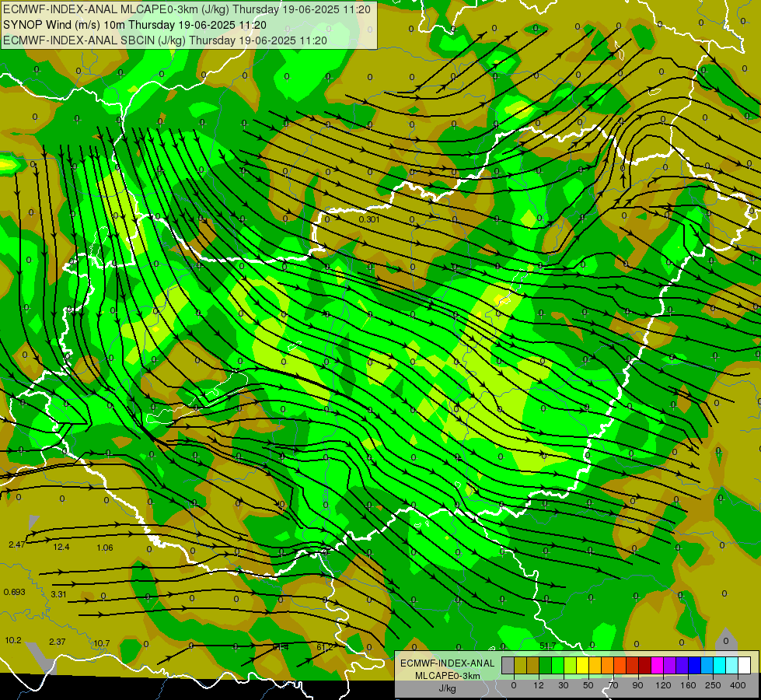The image size is (761, 700).
Task: Click the pale cyan legend swatch
Action: [x=732, y=666]
